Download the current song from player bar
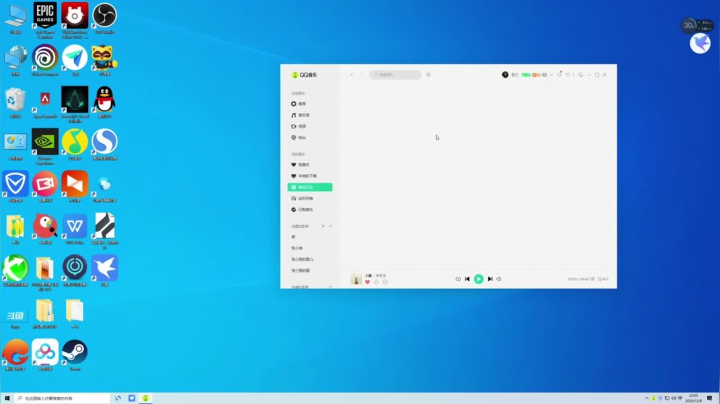The width and height of the screenshot is (720, 404). pos(377,282)
